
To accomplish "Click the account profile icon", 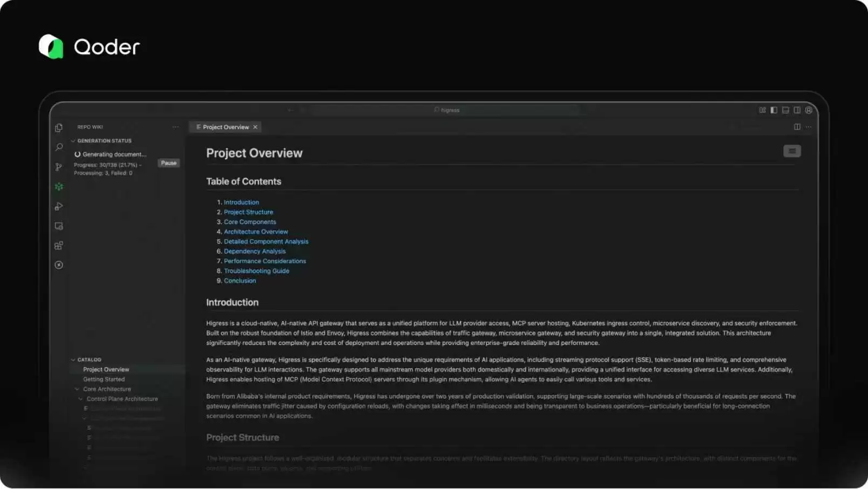I will tap(808, 110).
